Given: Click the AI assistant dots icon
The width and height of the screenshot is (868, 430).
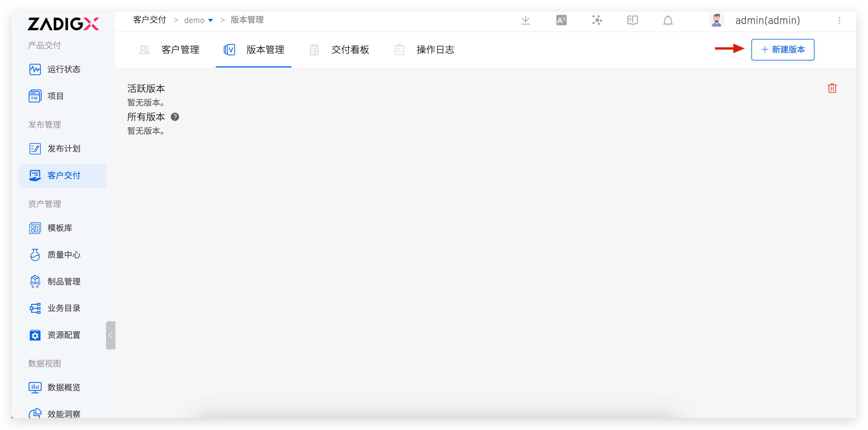Looking at the screenshot, I should [x=597, y=21].
